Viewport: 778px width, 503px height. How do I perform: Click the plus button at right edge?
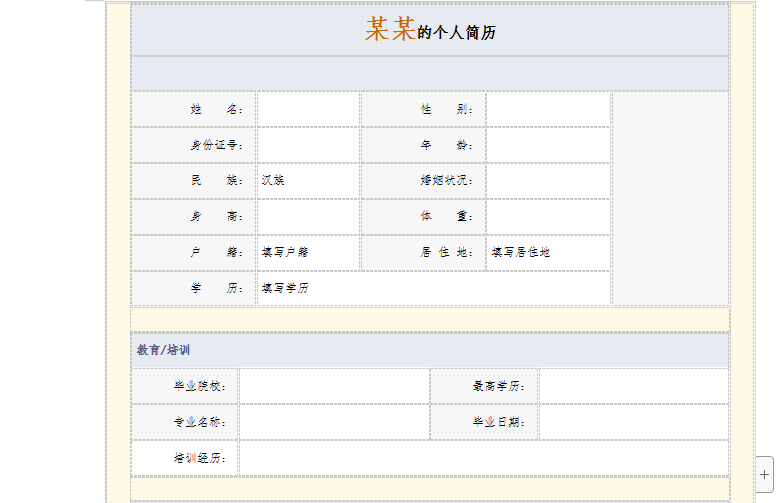[x=764, y=475]
